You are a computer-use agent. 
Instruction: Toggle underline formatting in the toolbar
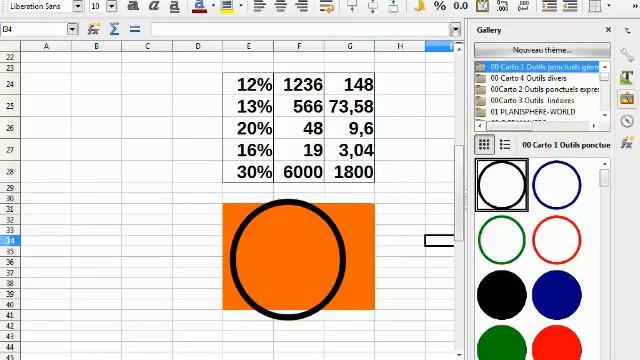(x=174, y=6)
